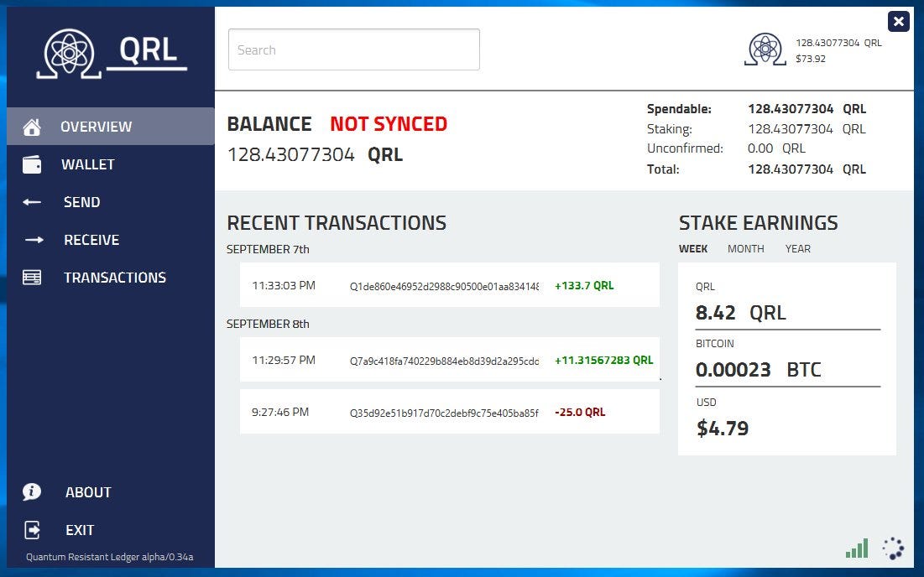Click address Q1de860e46952d2988c90500e01aa83414
Viewport: 924px width, 577px height.
pyautogui.click(x=444, y=286)
